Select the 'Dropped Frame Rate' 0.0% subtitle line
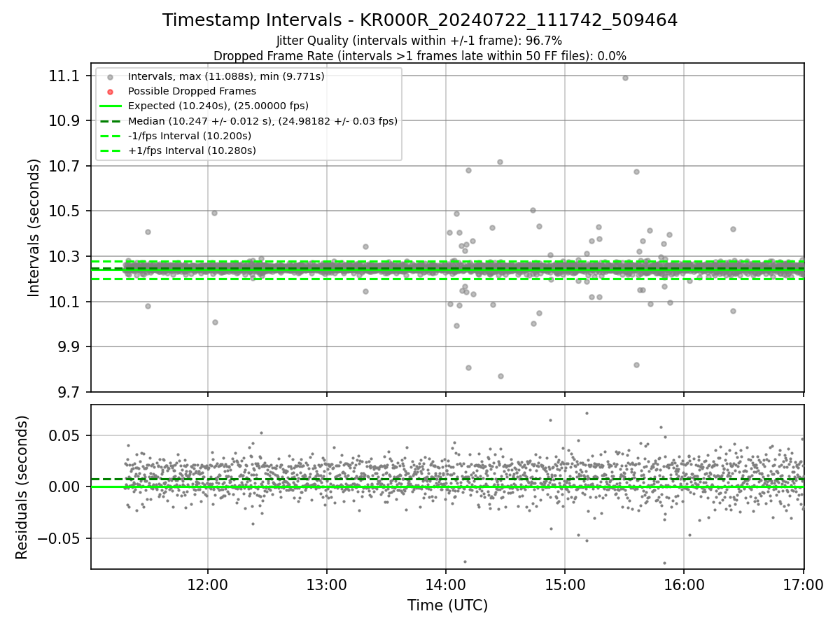Image resolution: width=840 pixels, height=630 pixels. [x=420, y=56]
